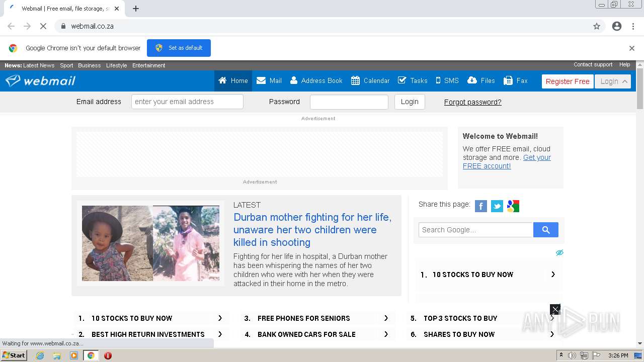Bookmark this page with star icon
644x362 pixels.
click(597, 26)
